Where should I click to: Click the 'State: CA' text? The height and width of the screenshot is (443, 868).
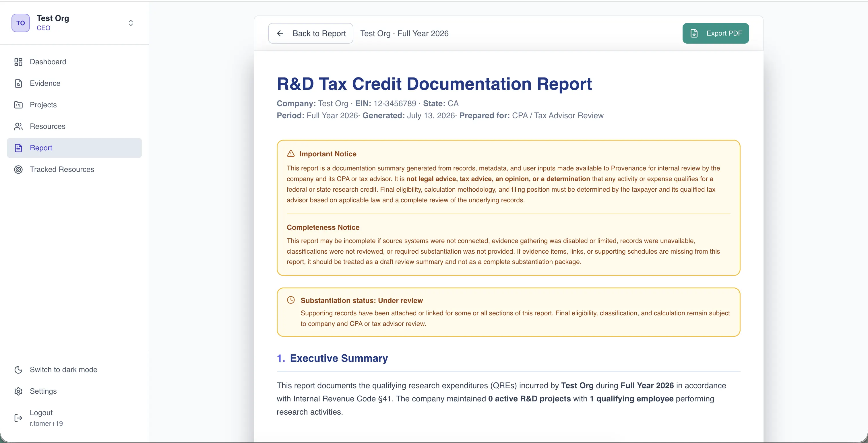tap(441, 103)
